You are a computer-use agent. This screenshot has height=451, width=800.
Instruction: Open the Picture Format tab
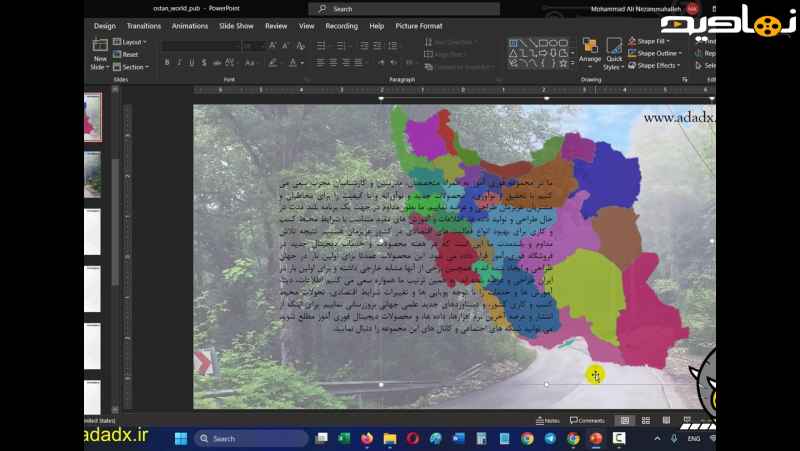tap(419, 26)
